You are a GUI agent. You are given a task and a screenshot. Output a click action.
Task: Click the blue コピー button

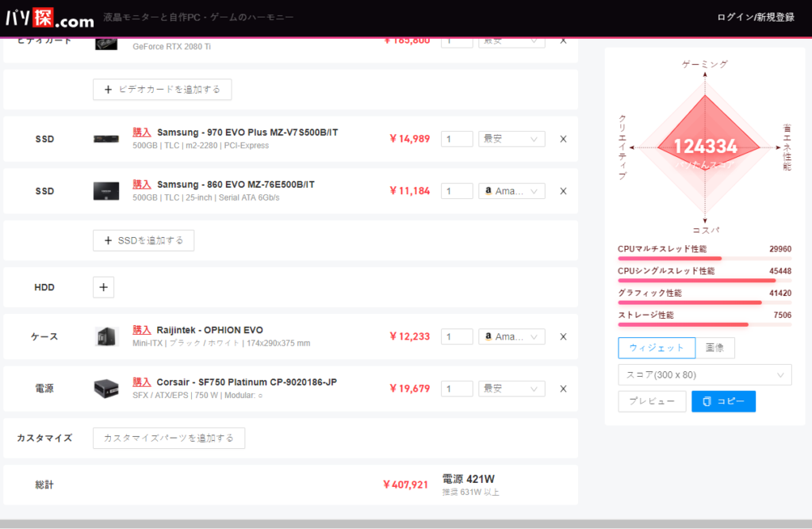(723, 401)
